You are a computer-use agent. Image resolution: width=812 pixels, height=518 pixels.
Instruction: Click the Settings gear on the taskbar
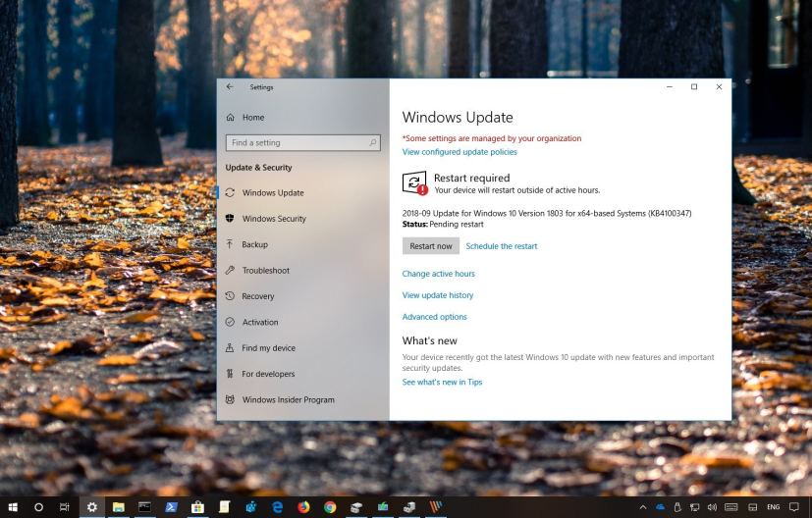pos(91,507)
